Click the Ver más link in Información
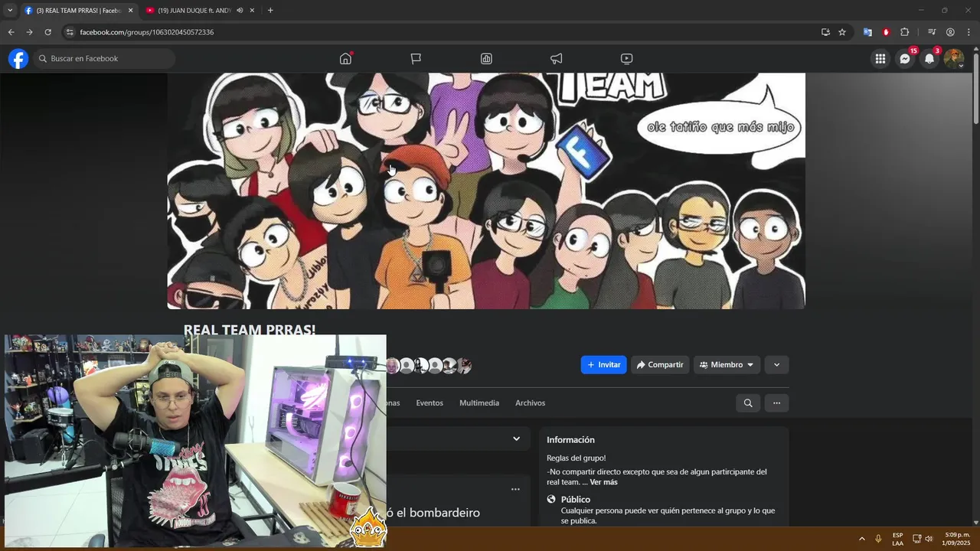Screen dimensions: 980x551 603,482
